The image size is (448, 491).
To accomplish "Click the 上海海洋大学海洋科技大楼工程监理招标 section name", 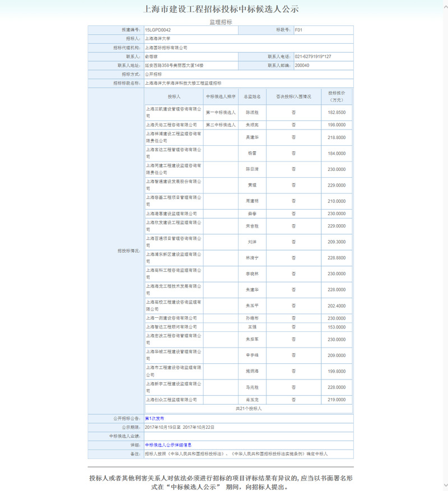I will pyautogui.click(x=183, y=84).
